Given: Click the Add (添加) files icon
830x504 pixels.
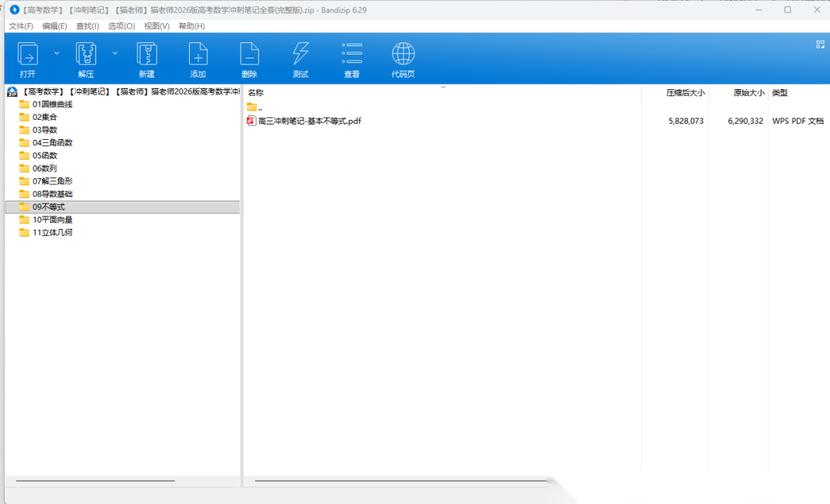Looking at the screenshot, I should tap(198, 55).
